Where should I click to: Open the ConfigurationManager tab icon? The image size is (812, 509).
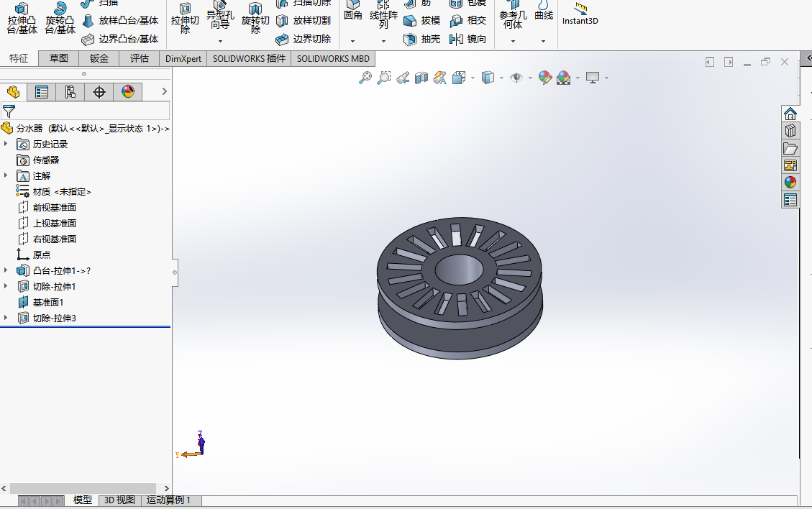70,92
